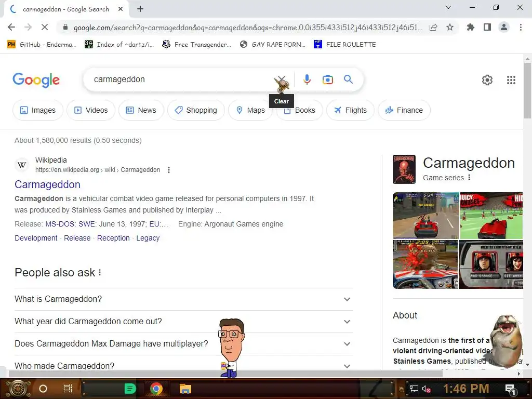
Task: Click the MS-DOS release link
Action: [x=60, y=224]
